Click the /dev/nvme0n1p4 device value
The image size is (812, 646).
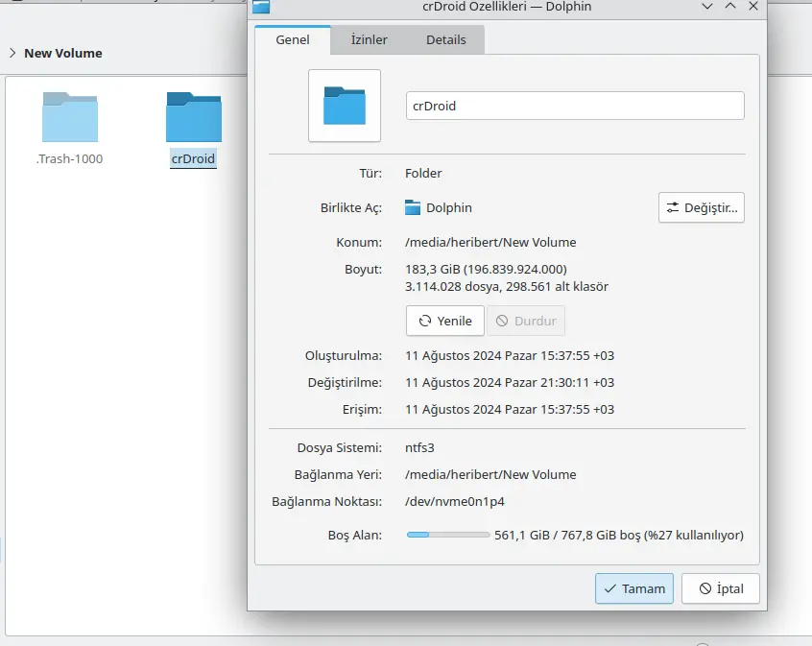455,501
